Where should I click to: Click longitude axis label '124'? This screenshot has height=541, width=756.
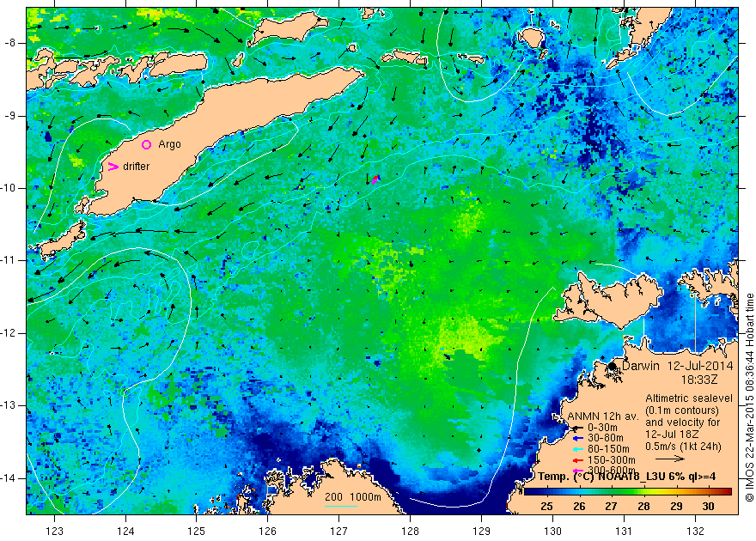click(125, 531)
